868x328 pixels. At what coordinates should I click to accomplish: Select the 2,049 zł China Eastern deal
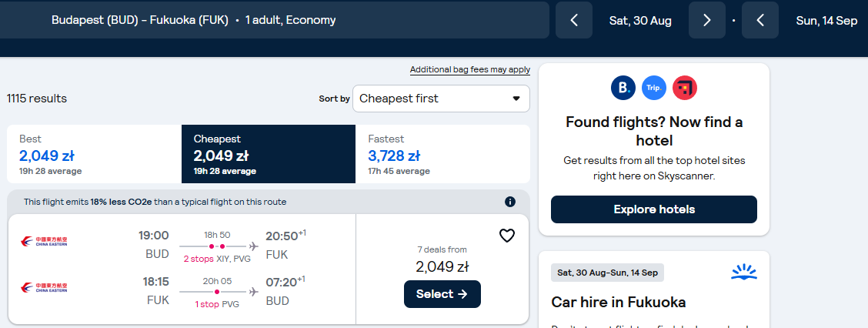pyautogui.click(x=442, y=294)
